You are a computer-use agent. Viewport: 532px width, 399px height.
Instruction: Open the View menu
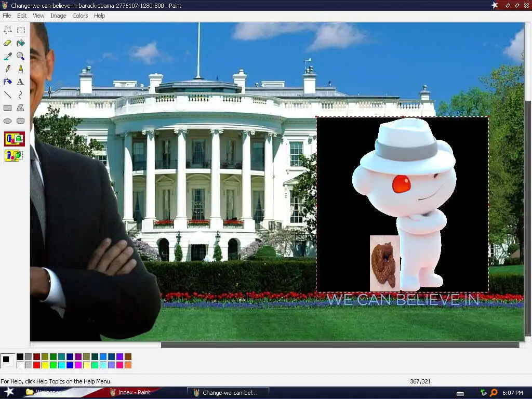tap(38, 16)
